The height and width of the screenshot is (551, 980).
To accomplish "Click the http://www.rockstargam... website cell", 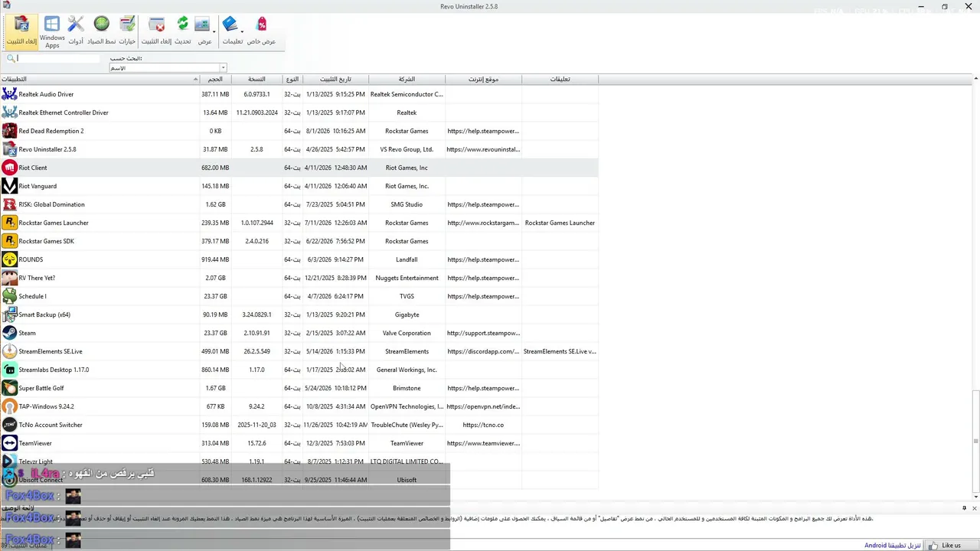I will click(x=483, y=223).
